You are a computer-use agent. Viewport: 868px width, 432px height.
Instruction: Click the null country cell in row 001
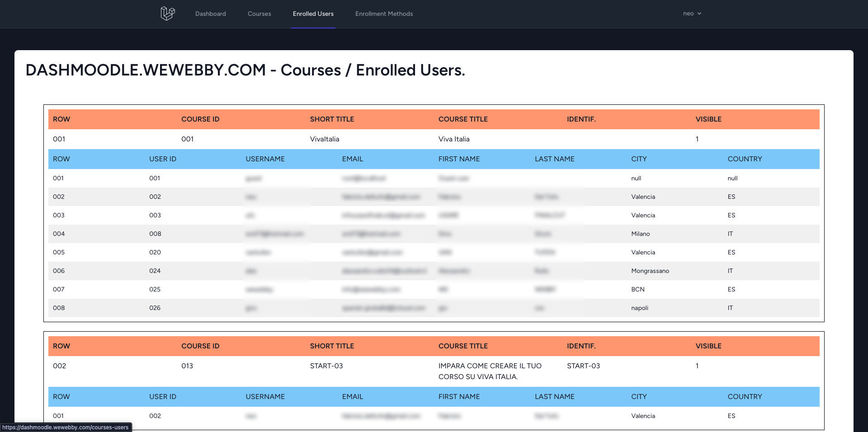[x=732, y=178]
